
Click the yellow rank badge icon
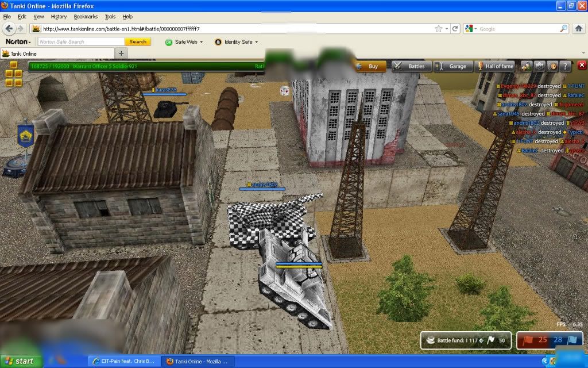(14, 74)
